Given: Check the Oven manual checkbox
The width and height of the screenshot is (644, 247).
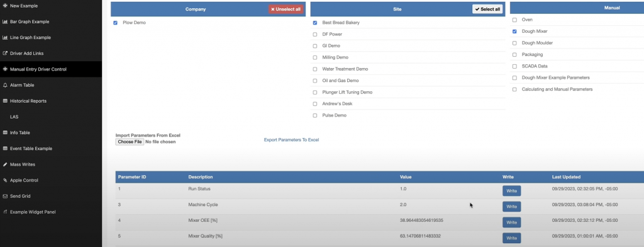Looking at the screenshot, I should pyautogui.click(x=514, y=20).
